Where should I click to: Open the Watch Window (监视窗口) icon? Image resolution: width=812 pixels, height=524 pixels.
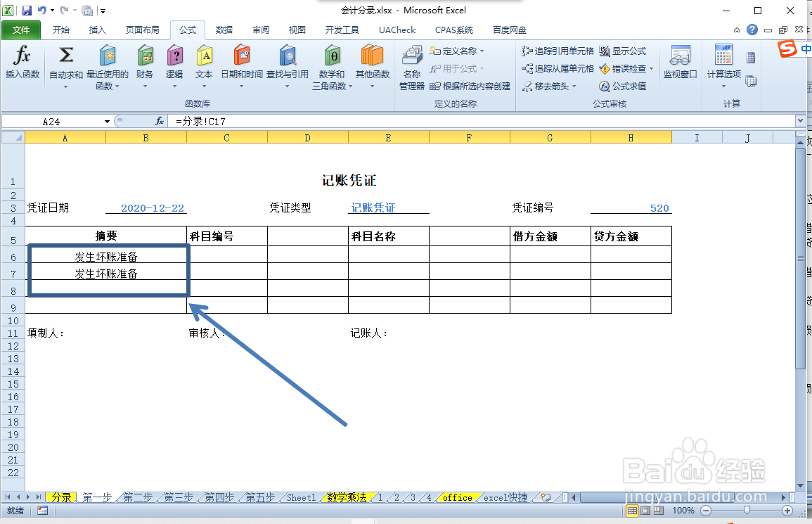pos(679,65)
